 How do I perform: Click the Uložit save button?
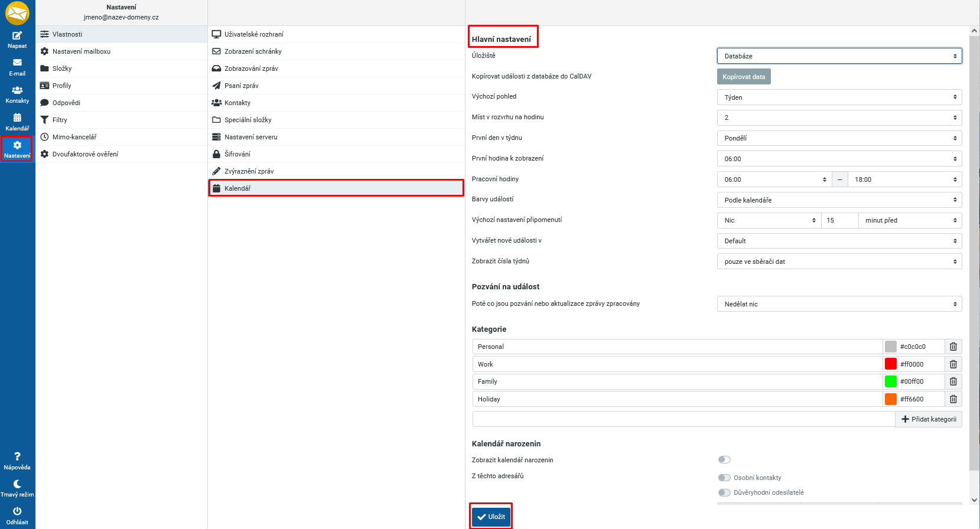tap(491, 517)
